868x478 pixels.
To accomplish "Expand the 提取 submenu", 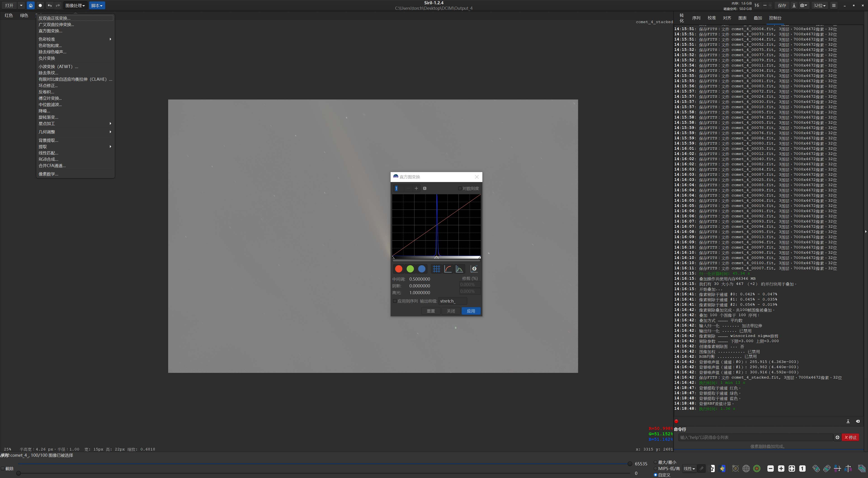I will point(75,147).
